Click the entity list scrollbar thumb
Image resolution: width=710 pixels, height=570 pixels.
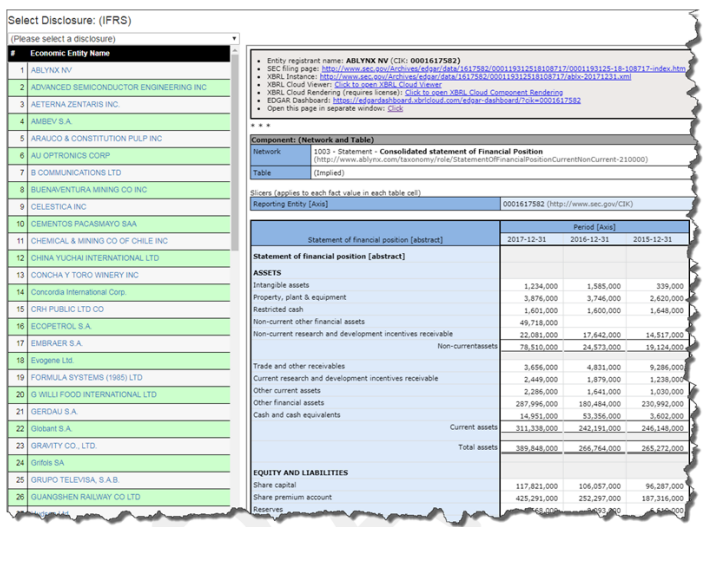(235, 152)
